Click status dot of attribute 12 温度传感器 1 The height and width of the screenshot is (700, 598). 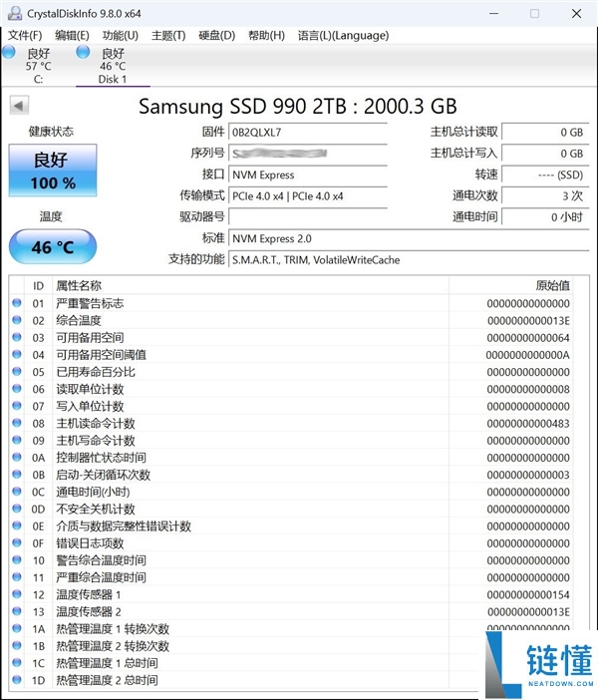[17, 594]
